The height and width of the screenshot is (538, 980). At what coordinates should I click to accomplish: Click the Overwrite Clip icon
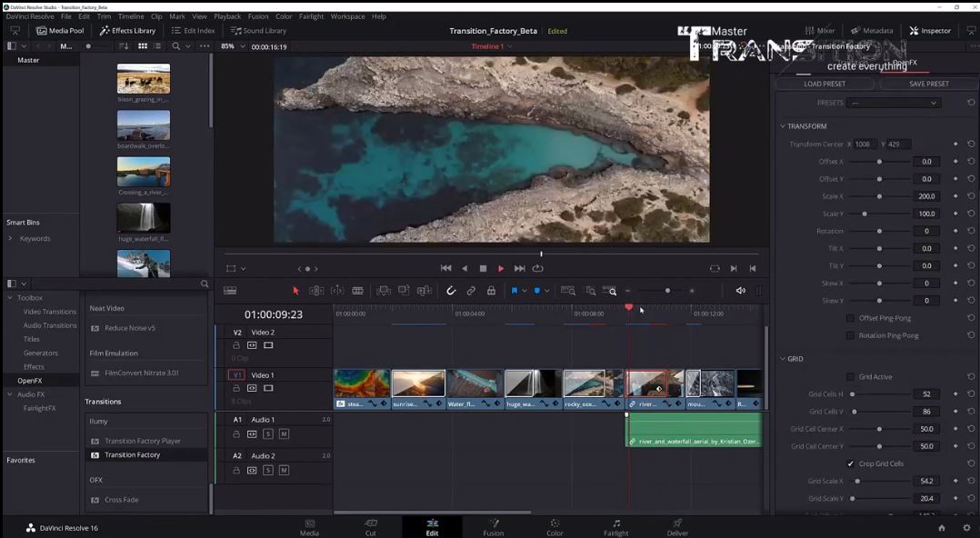coord(404,291)
